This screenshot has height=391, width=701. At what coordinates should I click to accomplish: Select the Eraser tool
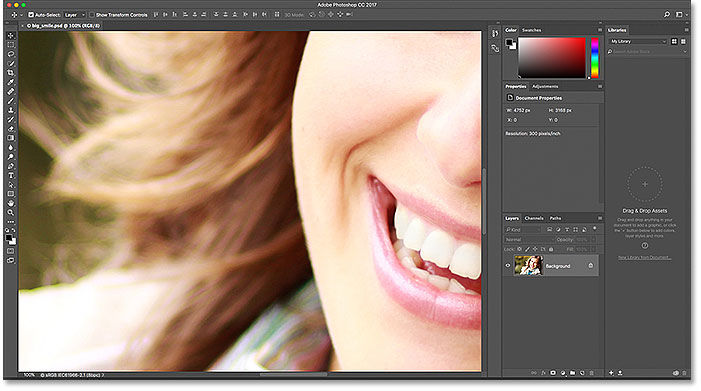tap(11, 129)
